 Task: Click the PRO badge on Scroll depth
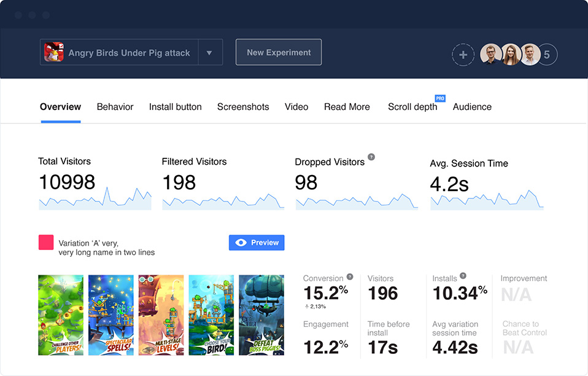point(440,98)
